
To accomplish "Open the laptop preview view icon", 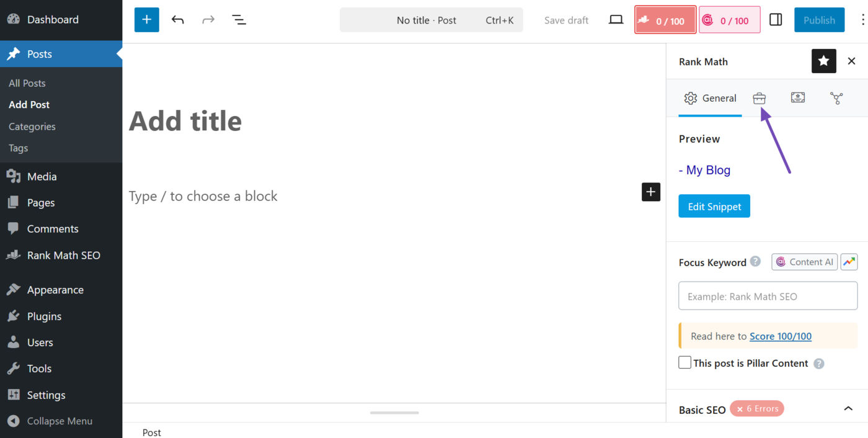I will [x=616, y=20].
